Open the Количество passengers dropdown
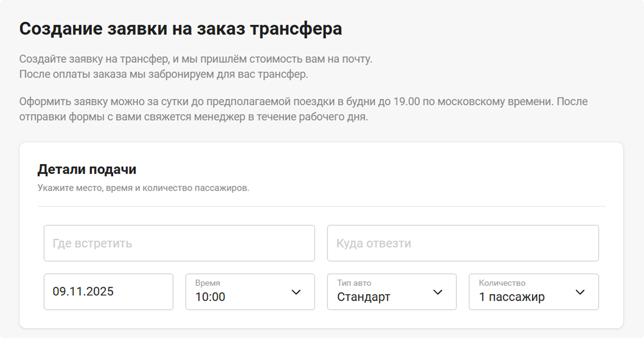The width and height of the screenshot is (644, 338). tap(533, 292)
